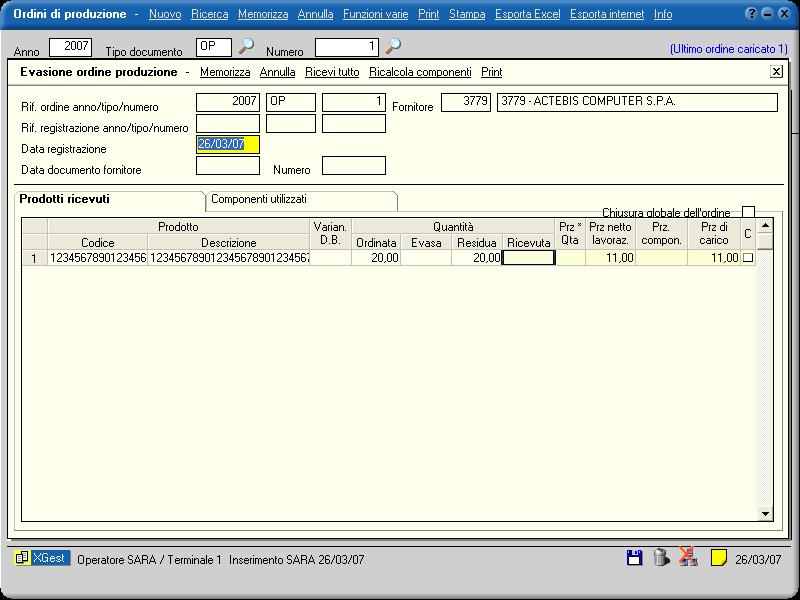Toggle the C checkbox in row 1
The width and height of the screenshot is (800, 600).
748,258
